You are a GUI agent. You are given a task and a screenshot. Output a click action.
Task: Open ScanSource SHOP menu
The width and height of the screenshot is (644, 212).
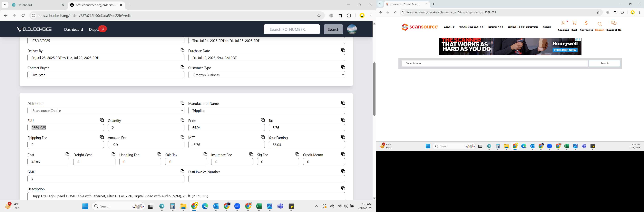547,27
